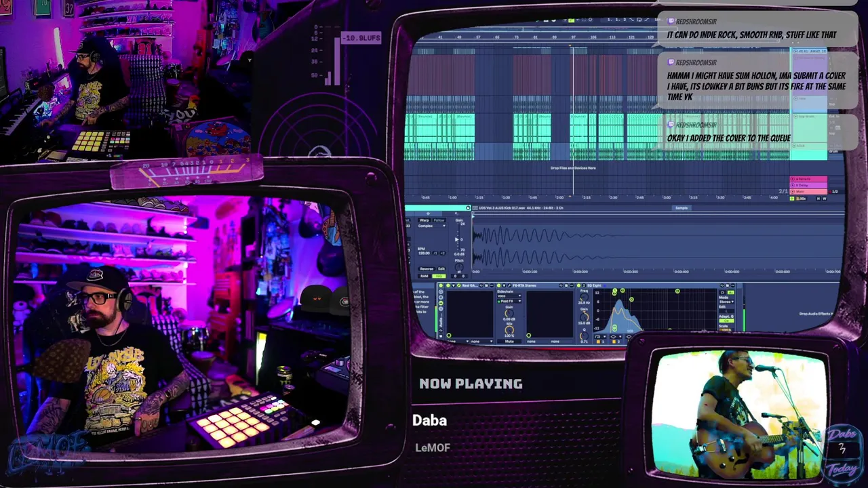Click the F6-RTA Gain knob
The height and width of the screenshot is (488, 868).
tap(509, 313)
